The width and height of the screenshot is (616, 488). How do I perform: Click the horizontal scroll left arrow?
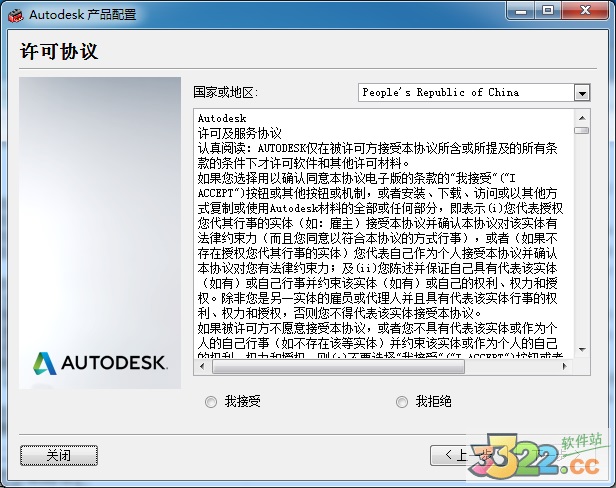[202, 366]
